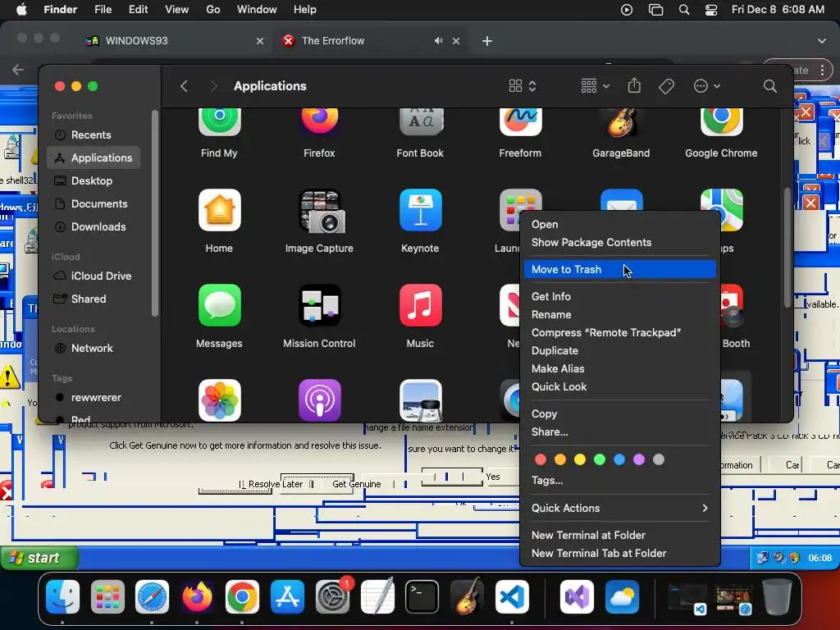Choose Get Info in context menu
This screenshot has height=630, width=840.
tap(620, 296)
